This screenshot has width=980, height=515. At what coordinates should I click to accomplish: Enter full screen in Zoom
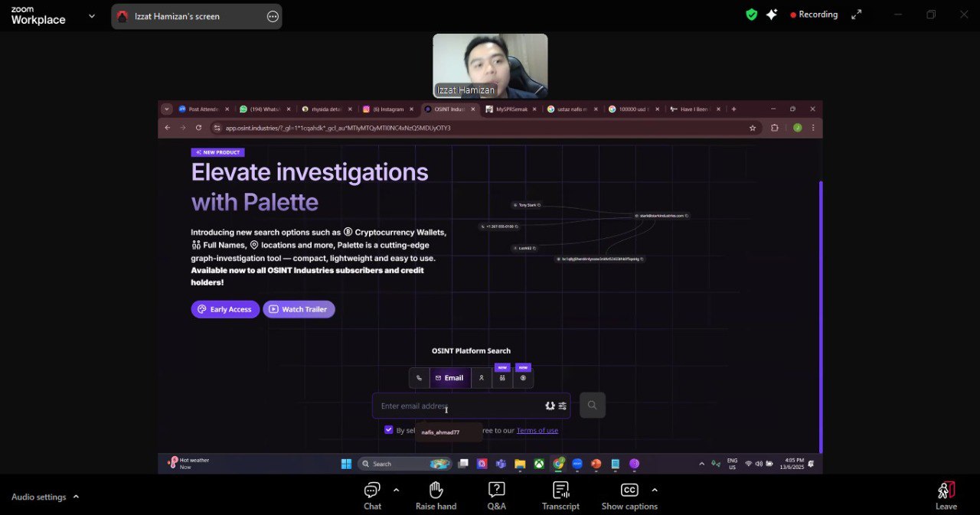pyautogui.click(x=857, y=15)
